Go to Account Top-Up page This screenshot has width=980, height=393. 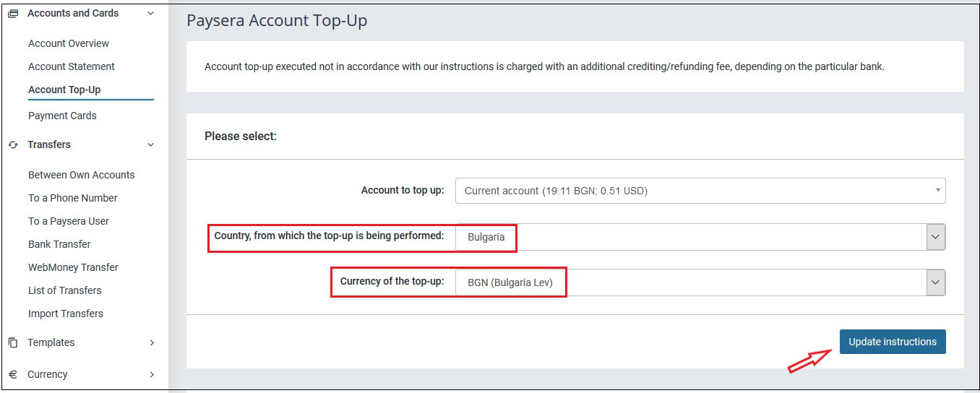(x=64, y=90)
